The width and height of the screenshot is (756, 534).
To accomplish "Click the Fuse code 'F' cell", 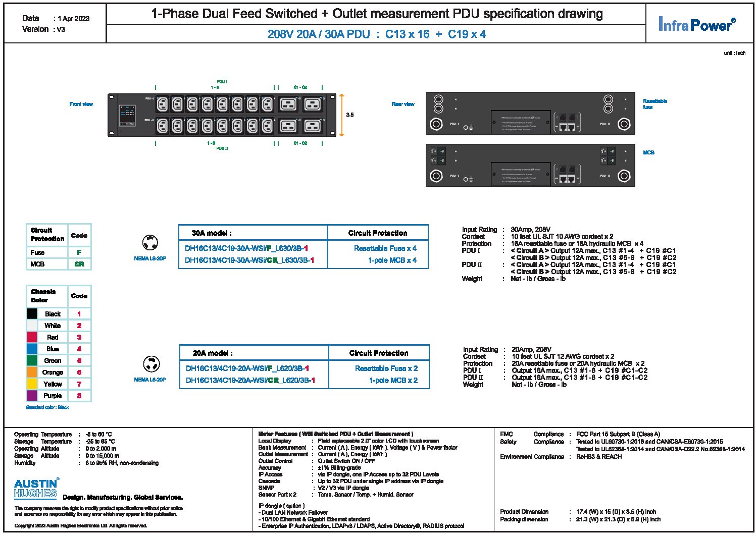I will click(79, 252).
